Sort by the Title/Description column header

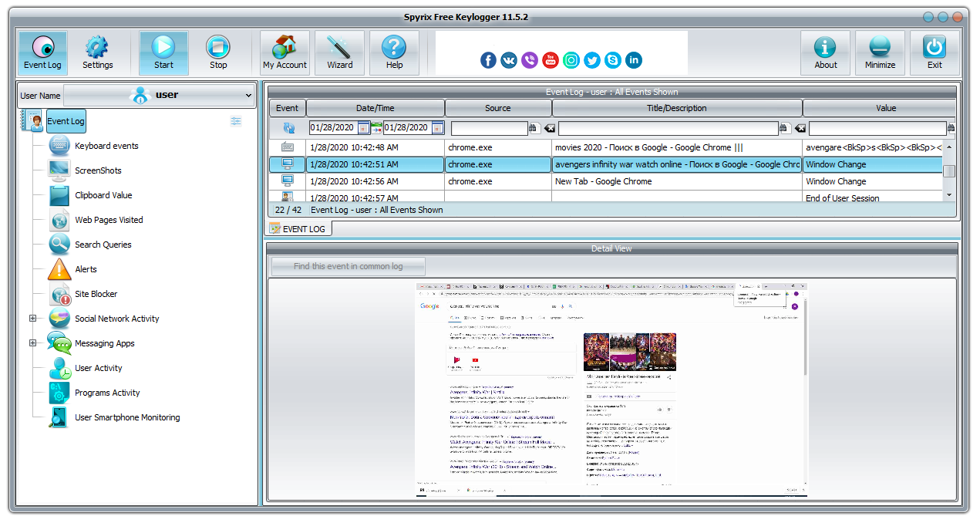click(677, 108)
